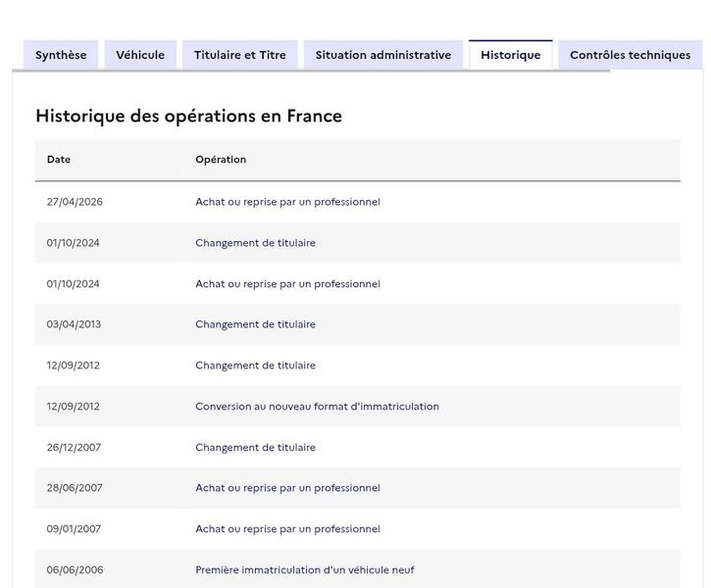The image size is (711, 588).
Task: Click the 12/09/2012 Changement de titulaire row
Action: [358, 366]
